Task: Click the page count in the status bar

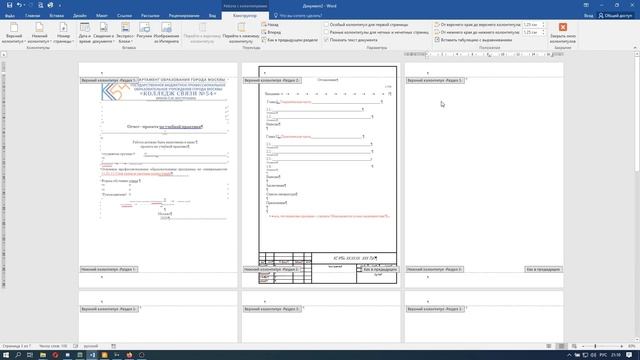Action: (x=16, y=346)
